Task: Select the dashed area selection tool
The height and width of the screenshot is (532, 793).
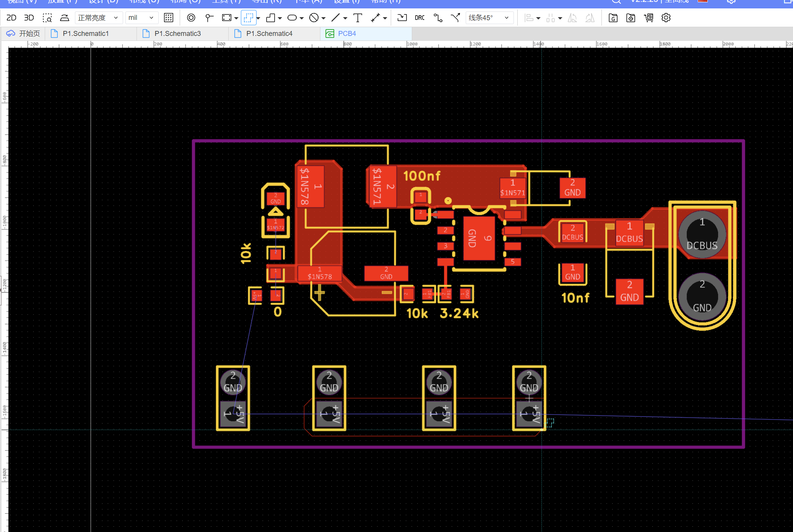Action: [x=249, y=18]
